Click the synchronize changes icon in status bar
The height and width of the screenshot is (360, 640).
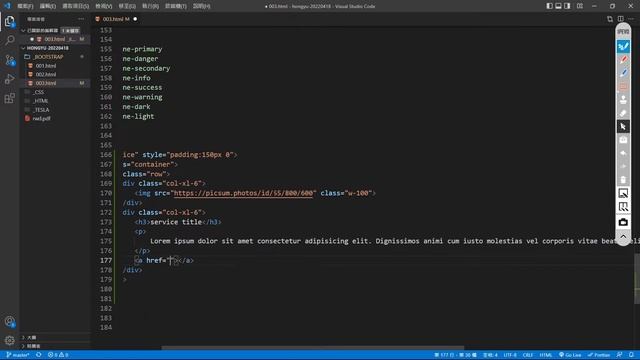[x=39, y=355]
